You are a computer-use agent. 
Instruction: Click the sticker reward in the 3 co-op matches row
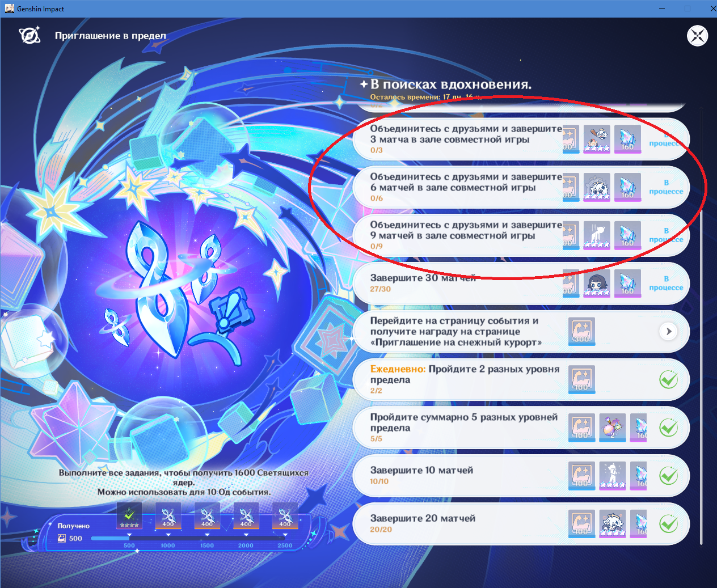click(597, 139)
